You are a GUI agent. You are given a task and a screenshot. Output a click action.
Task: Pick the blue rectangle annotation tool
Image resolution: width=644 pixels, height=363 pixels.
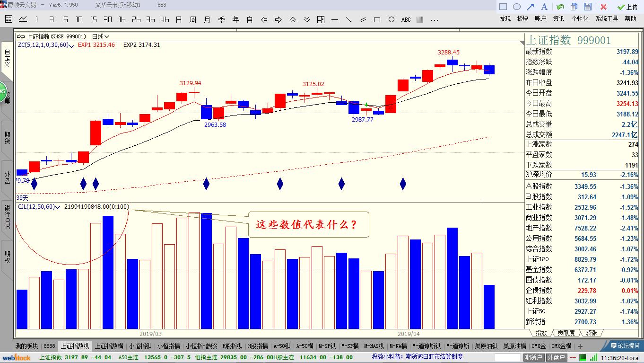pos(503,7)
